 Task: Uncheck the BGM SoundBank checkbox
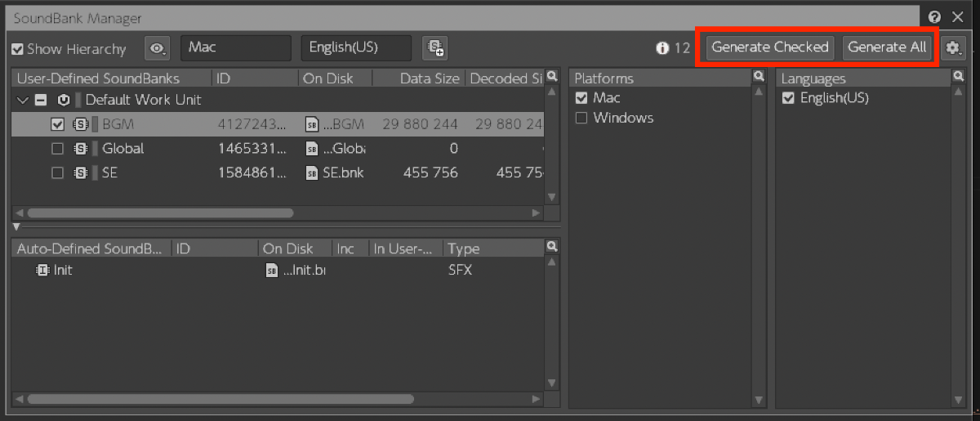coord(57,125)
